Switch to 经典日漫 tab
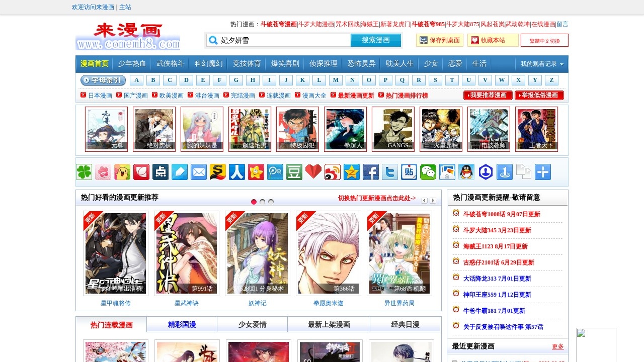Viewport: 644px width, 362px height. click(x=406, y=325)
